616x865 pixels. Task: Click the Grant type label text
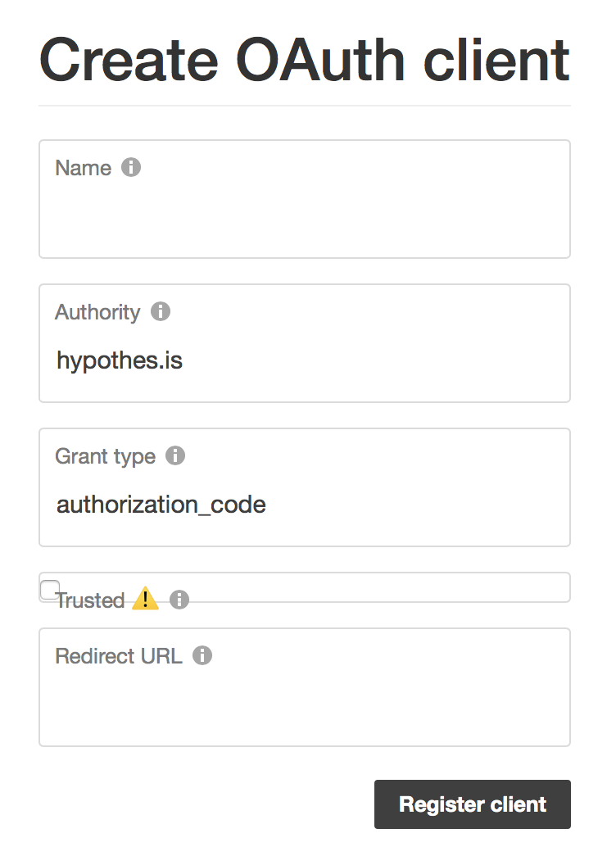coord(106,457)
